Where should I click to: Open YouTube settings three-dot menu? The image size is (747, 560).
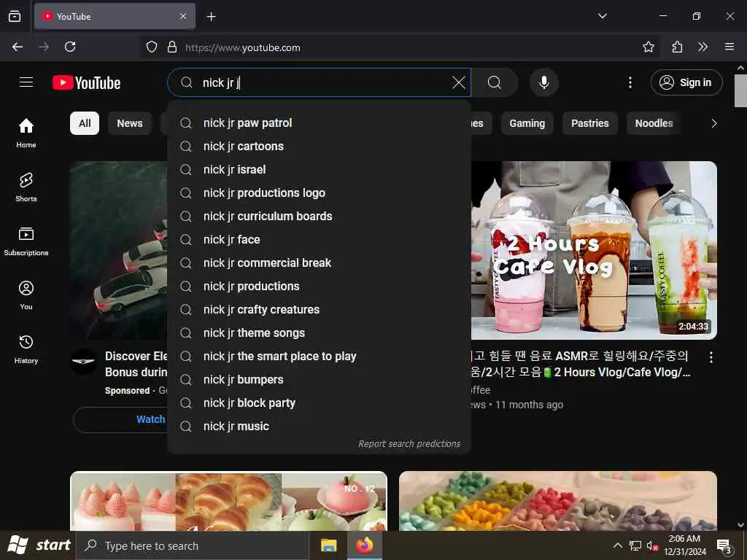click(630, 83)
